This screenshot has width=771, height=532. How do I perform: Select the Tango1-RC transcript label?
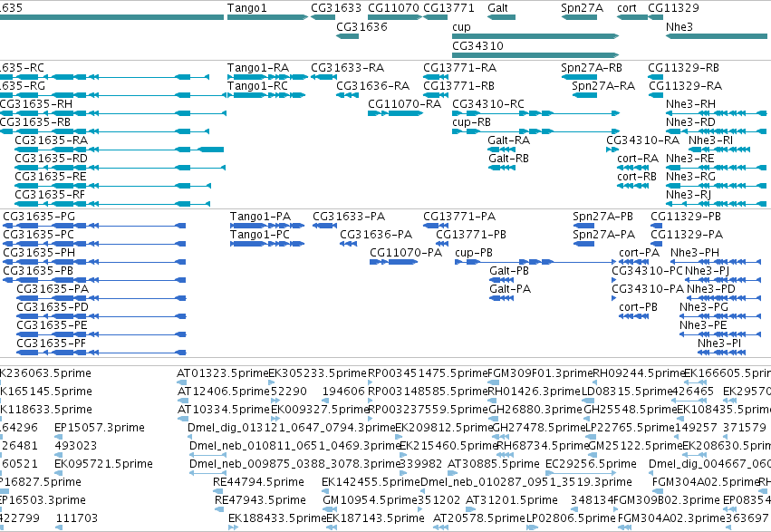257,86
